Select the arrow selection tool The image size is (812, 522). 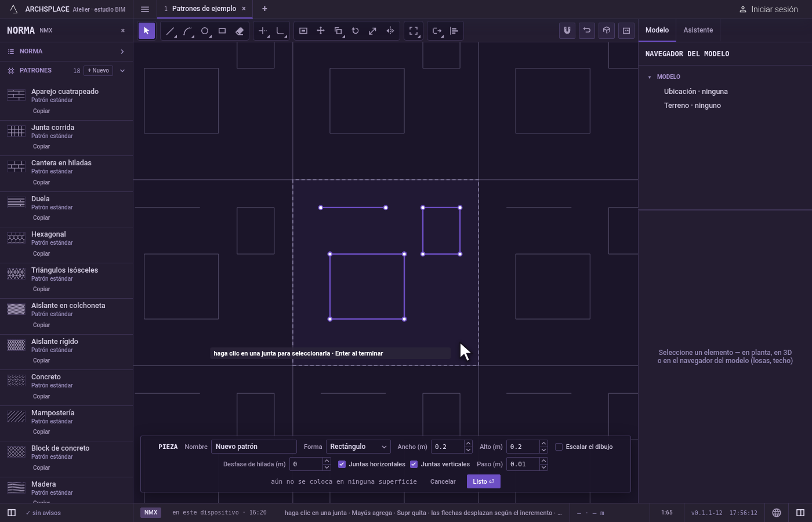point(147,31)
